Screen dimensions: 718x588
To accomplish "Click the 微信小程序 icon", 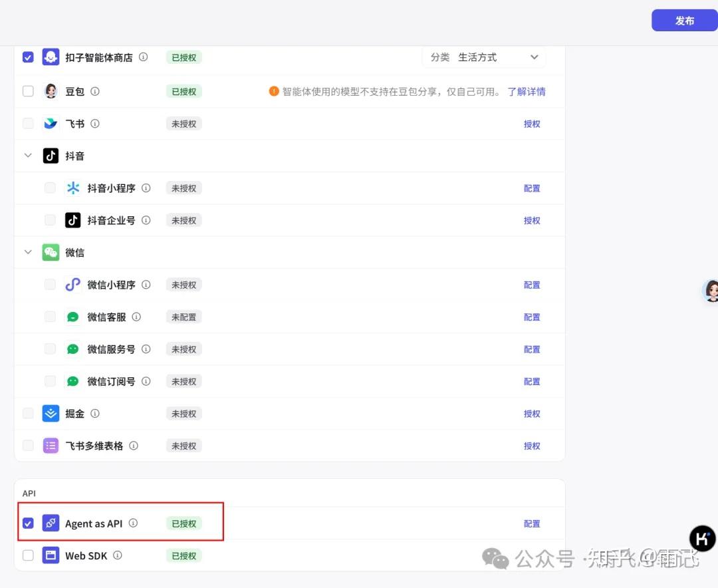I will pyautogui.click(x=73, y=285).
